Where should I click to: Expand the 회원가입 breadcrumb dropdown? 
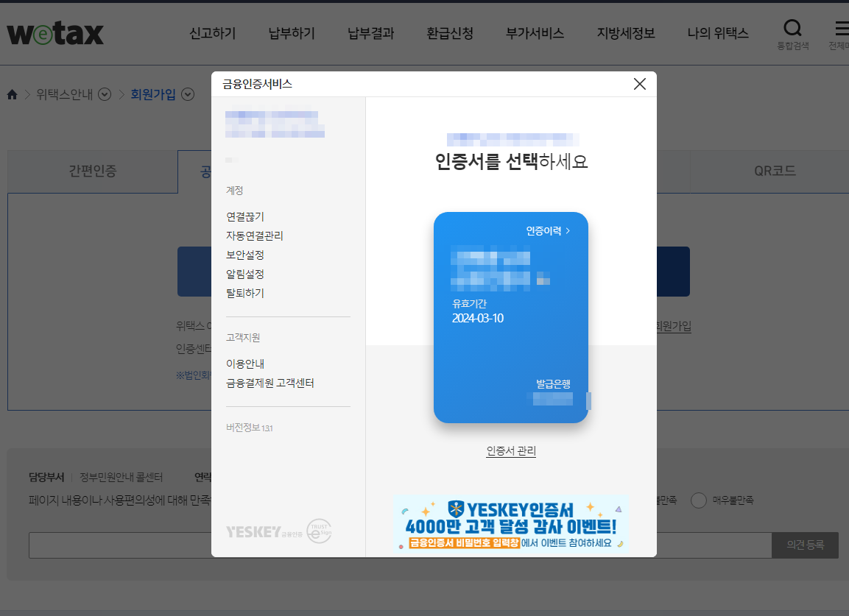click(x=188, y=94)
